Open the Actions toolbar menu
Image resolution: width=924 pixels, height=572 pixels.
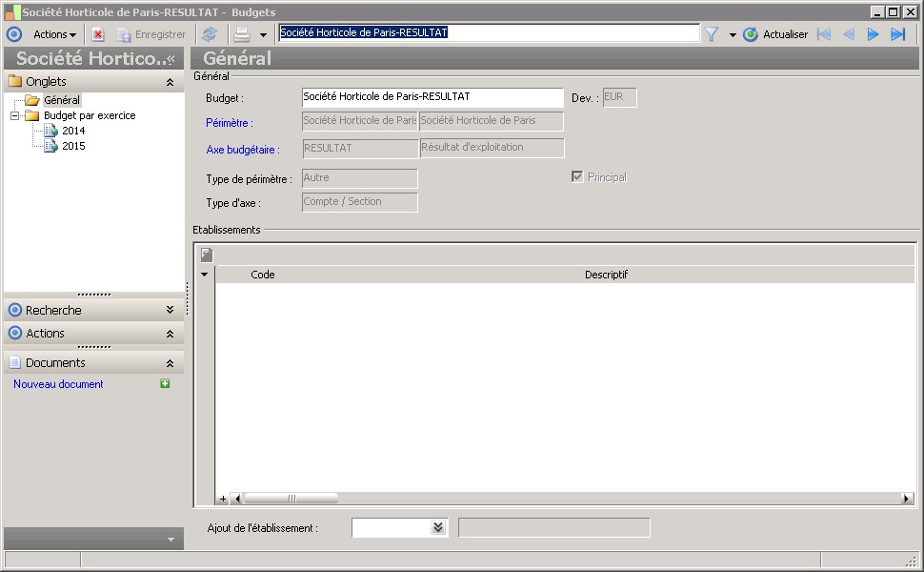(55, 34)
